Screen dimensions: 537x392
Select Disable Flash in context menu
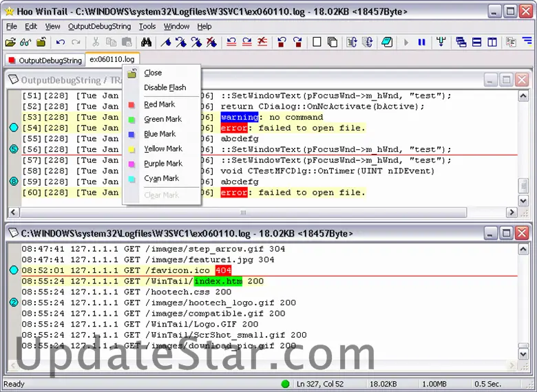[165, 87]
